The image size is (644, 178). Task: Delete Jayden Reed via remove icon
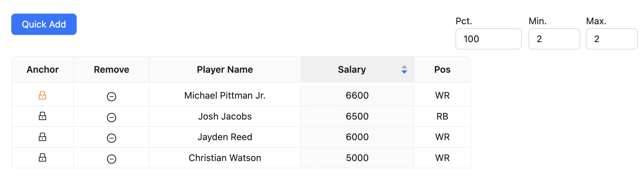tap(112, 138)
